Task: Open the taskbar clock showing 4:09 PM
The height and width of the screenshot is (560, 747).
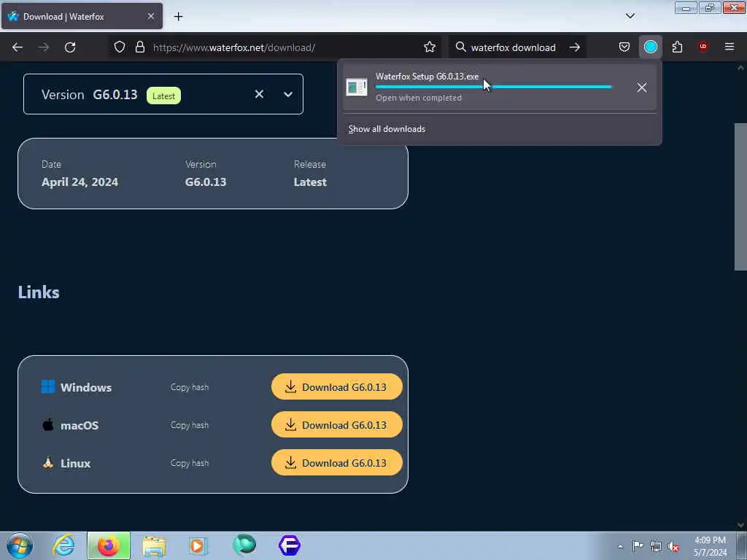Action: (710, 546)
